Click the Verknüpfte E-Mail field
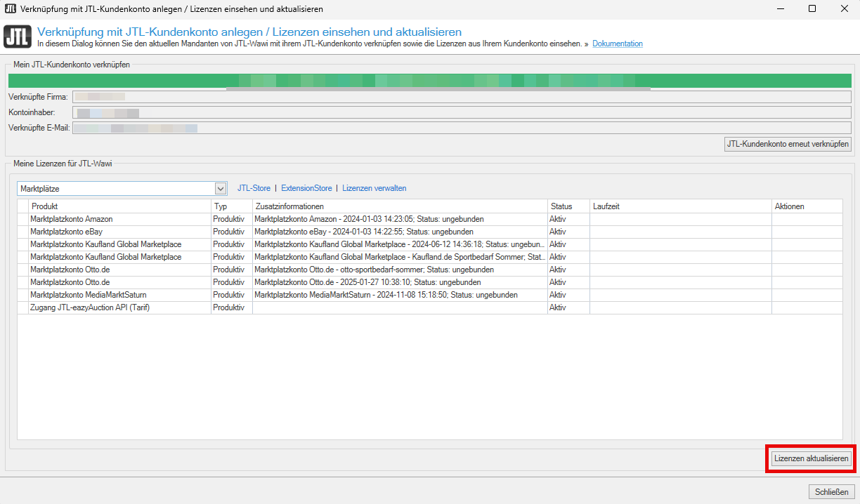 [x=462, y=128]
